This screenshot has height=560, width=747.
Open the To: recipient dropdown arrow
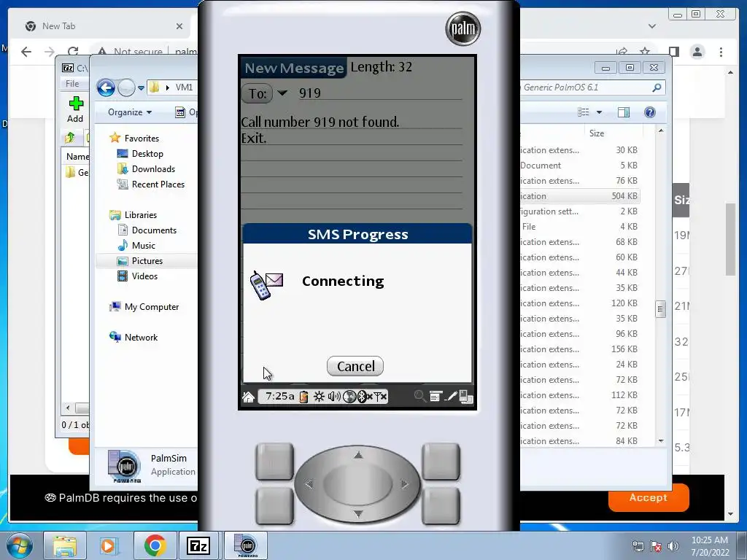pyautogui.click(x=282, y=93)
